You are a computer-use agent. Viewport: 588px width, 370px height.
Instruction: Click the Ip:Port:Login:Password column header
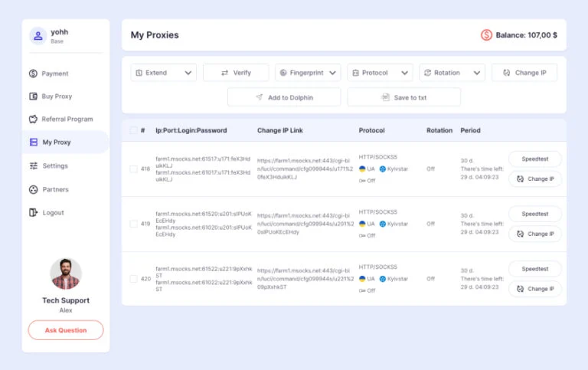[x=191, y=130]
